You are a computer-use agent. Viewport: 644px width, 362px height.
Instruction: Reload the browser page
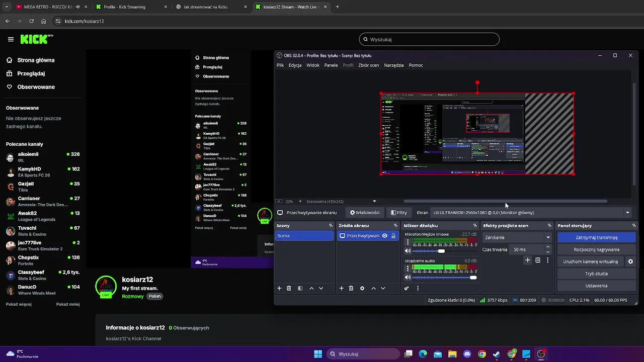pyautogui.click(x=31, y=21)
